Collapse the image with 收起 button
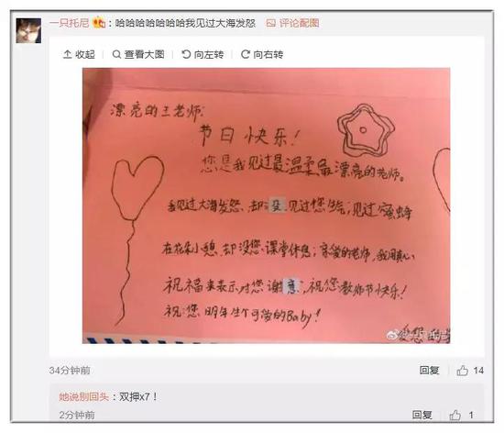Image resolution: width=504 pixels, height=433 pixels. point(79,54)
